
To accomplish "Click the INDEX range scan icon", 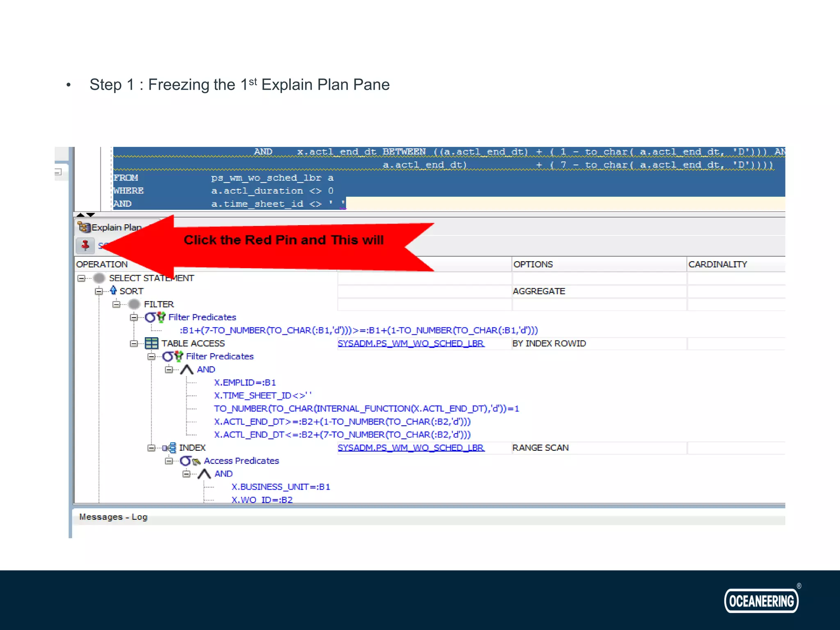I will (x=169, y=448).
